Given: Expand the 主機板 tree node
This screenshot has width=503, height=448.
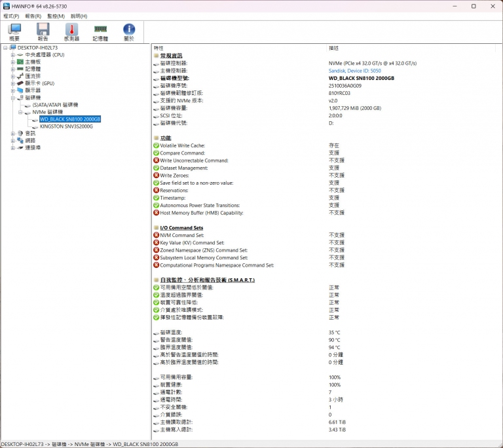Looking at the screenshot, I should [x=13, y=62].
